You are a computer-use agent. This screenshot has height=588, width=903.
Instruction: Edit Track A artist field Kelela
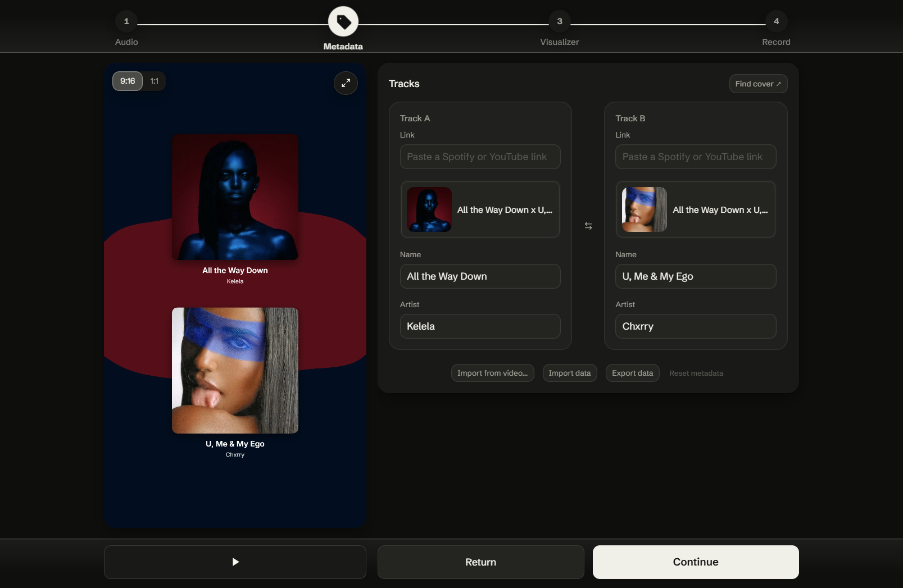pyautogui.click(x=480, y=326)
